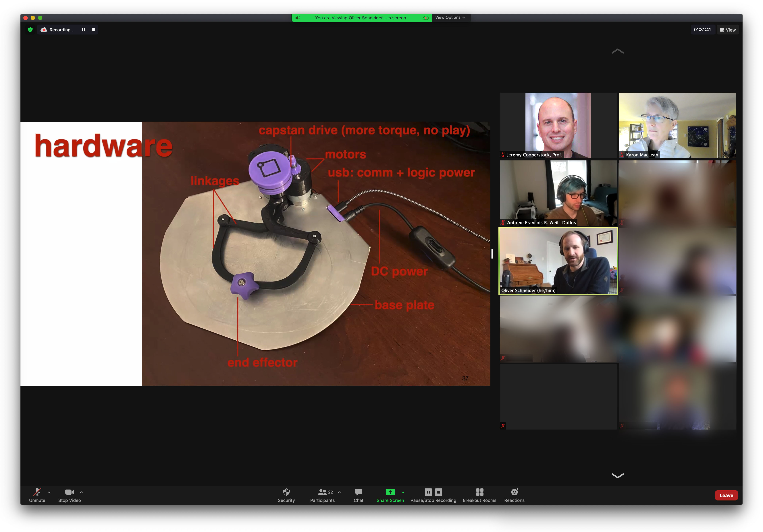Pause recording from the top-left indicator
Image resolution: width=763 pixels, height=532 pixels.
pos(83,30)
